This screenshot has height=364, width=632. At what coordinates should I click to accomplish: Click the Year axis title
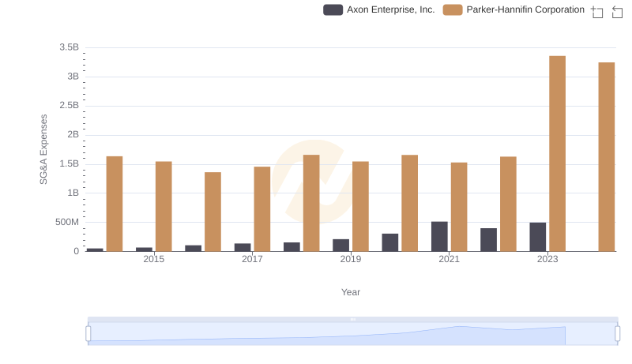351,292
